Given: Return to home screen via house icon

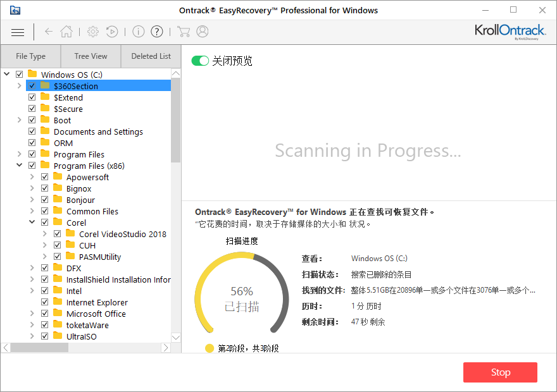Looking at the screenshot, I should coord(66,32).
